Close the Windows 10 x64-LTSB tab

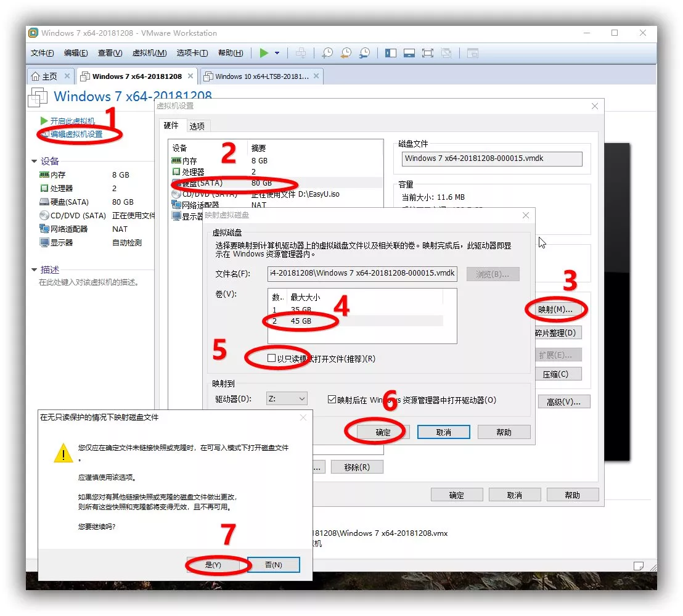[x=316, y=76]
